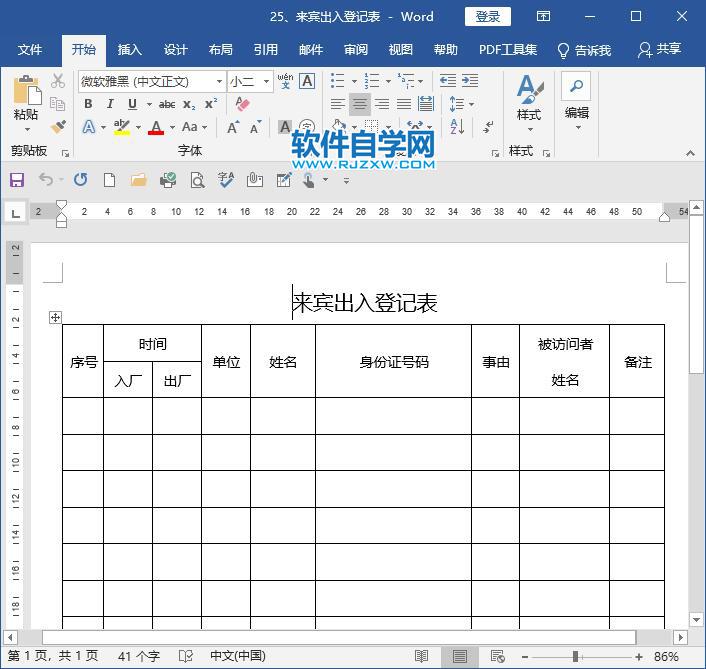Open the Change Case Aa menu
The width and height of the screenshot is (706, 669).
(x=195, y=127)
